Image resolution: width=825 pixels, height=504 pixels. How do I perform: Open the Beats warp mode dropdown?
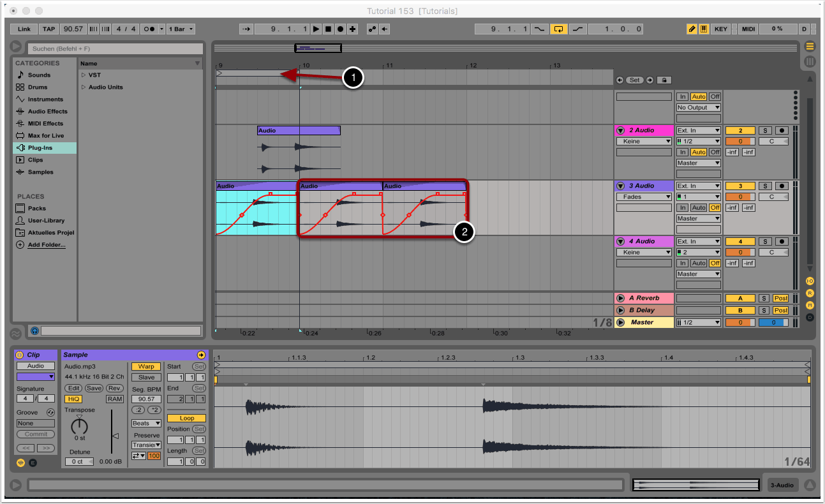click(146, 424)
